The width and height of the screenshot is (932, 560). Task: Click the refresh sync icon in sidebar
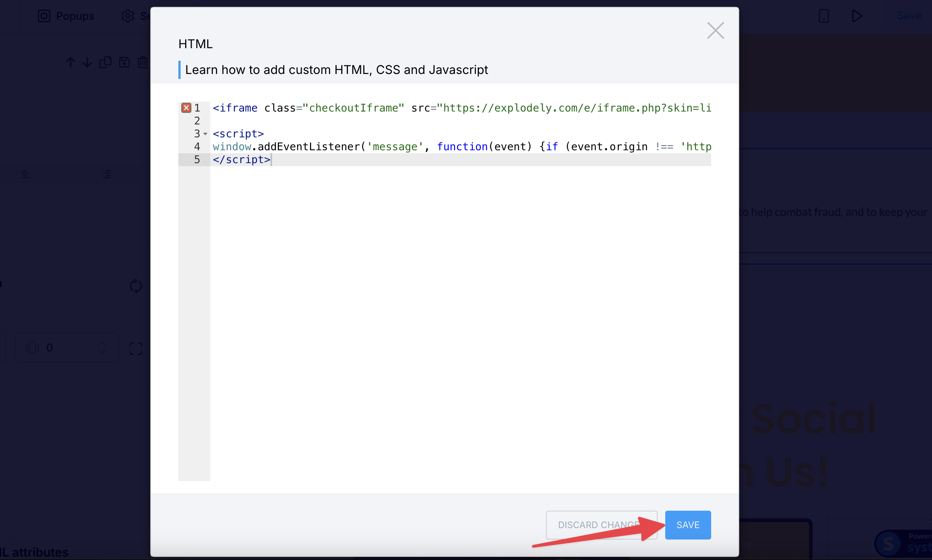(x=135, y=286)
